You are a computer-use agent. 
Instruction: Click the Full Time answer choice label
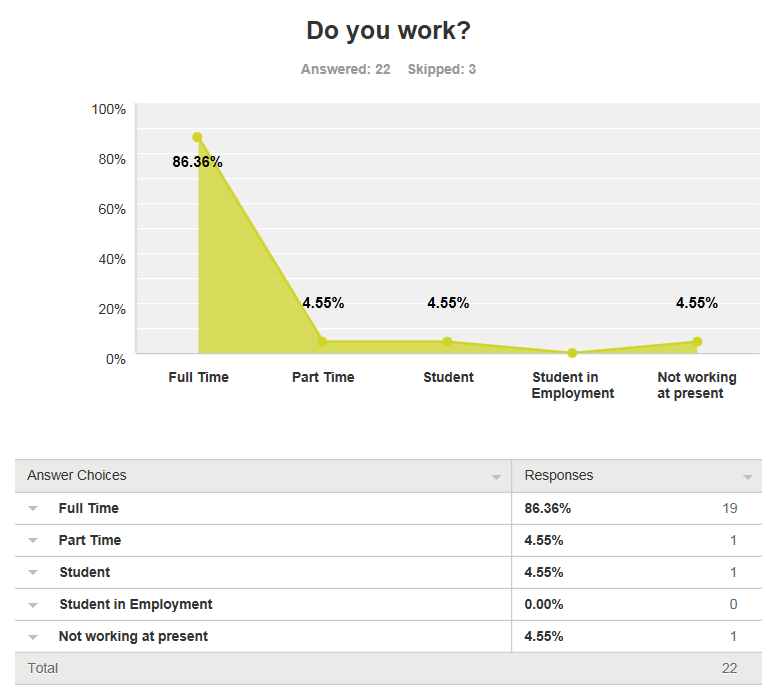pyautogui.click(x=89, y=508)
